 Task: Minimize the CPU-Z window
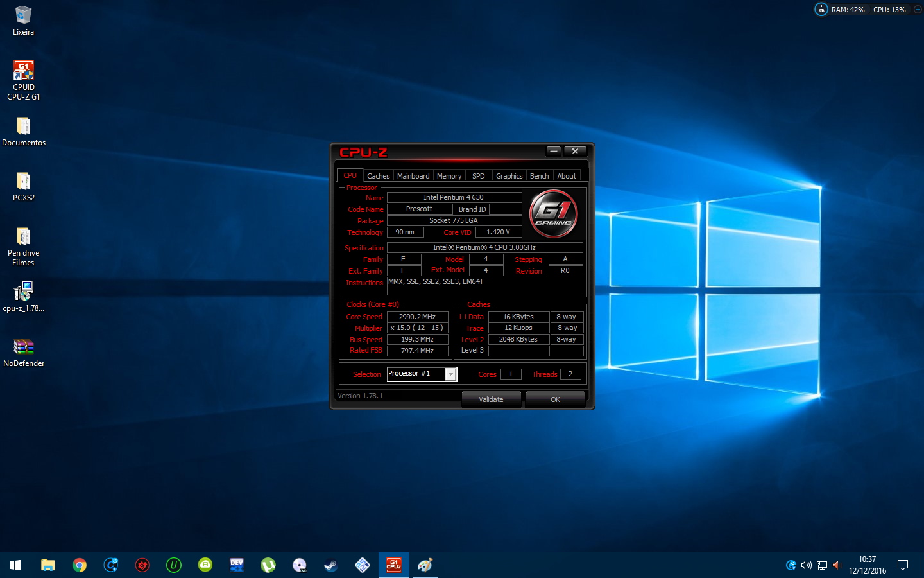554,151
